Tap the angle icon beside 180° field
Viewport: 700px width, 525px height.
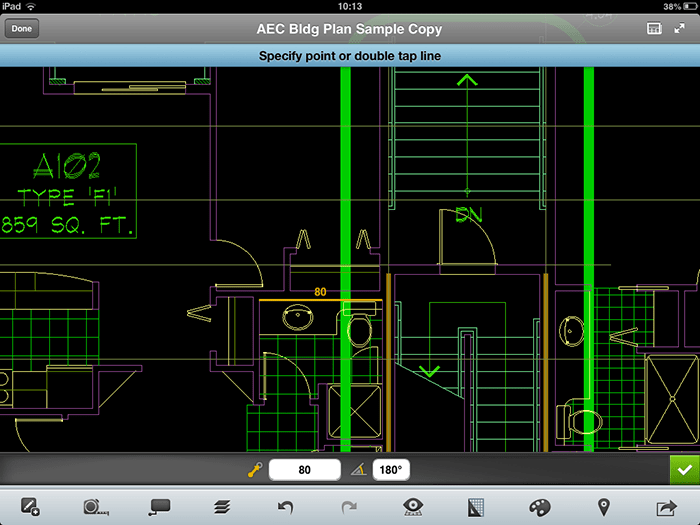coord(358,470)
